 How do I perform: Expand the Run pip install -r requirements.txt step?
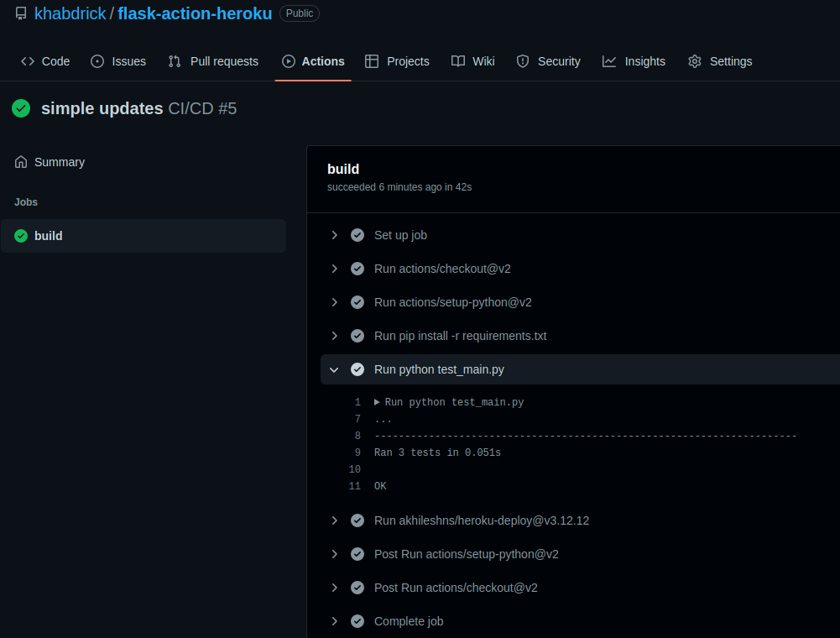334,336
